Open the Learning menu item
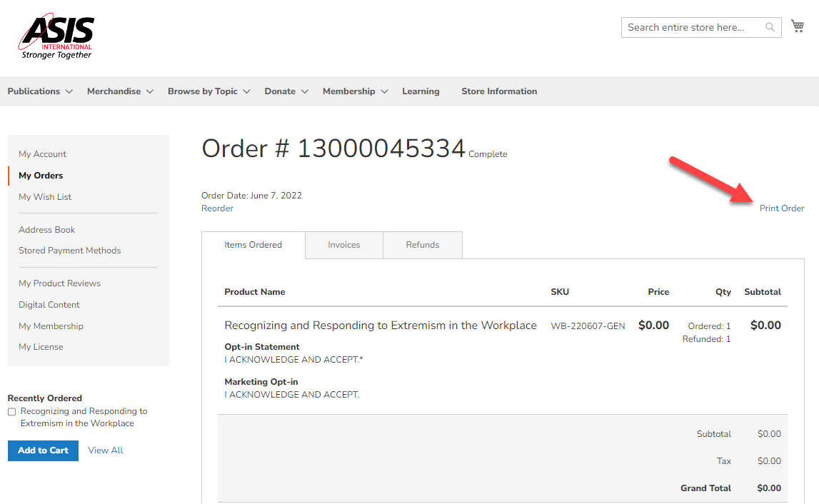819x504 pixels. 421,91
